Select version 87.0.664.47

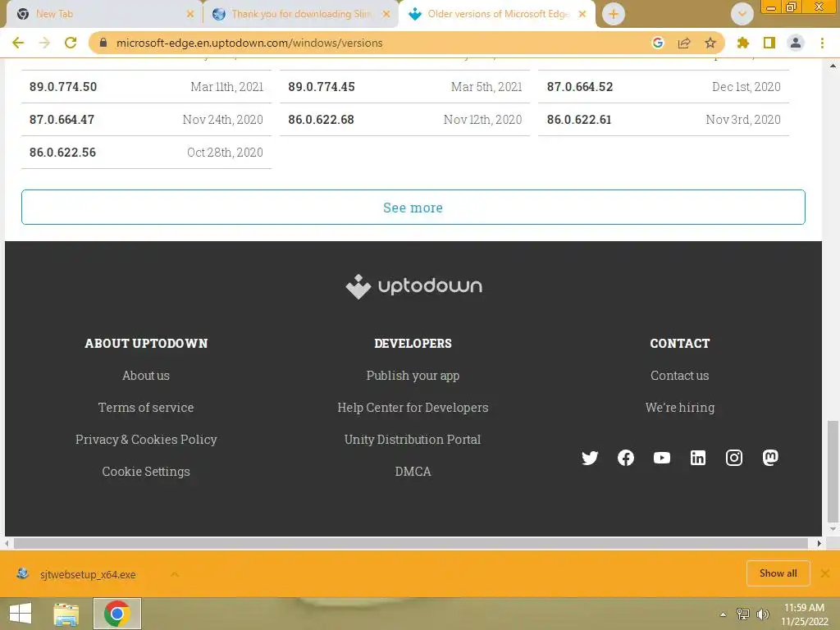(146, 120)
